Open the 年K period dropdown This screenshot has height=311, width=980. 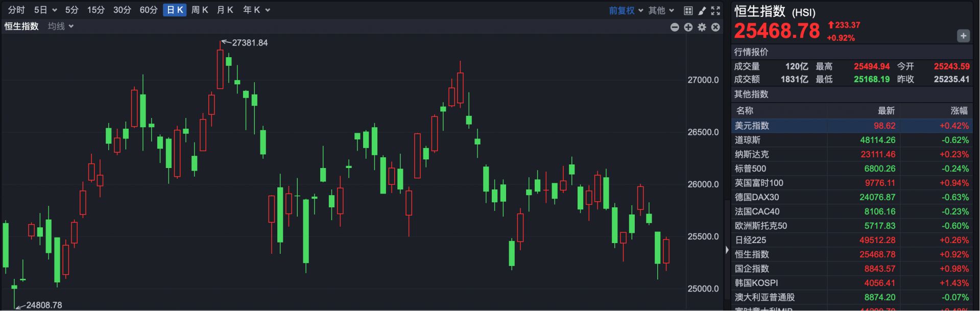pos(256,10)
